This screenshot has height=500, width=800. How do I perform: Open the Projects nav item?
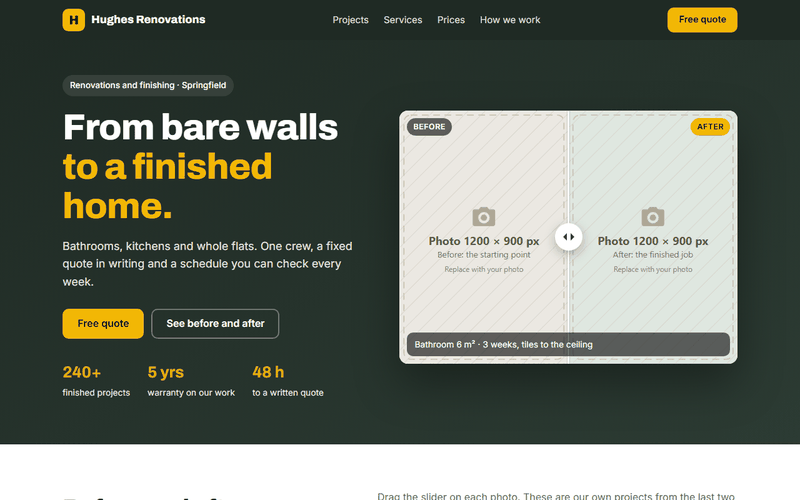click(351, 20)
